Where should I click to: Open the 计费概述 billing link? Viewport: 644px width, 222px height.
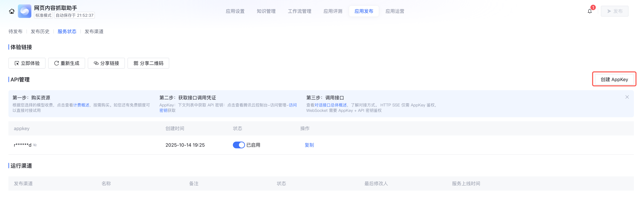pyautogui.click(x=81, y=105)
